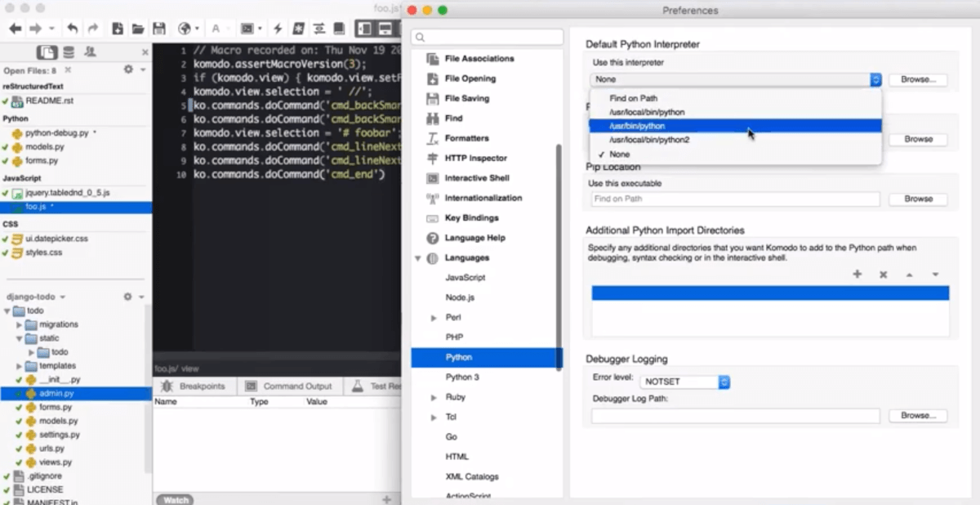This screenshot has width=980, height=505.
Task: Create a new file with the toolbar icon
Action: click(118, 29)
